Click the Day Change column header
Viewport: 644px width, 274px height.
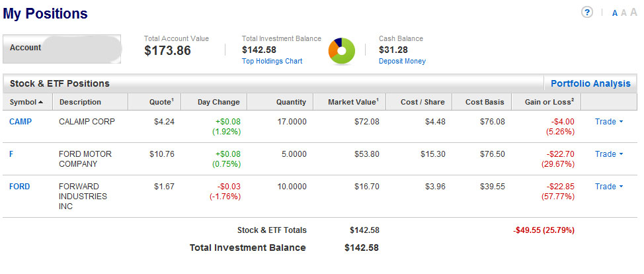coord(218,102)
